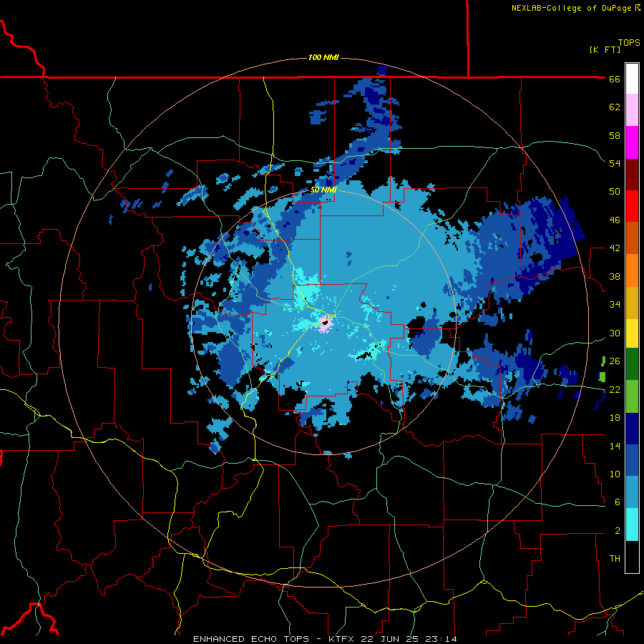
Task: Click the 46 legend value label
Action: [615, 220]
